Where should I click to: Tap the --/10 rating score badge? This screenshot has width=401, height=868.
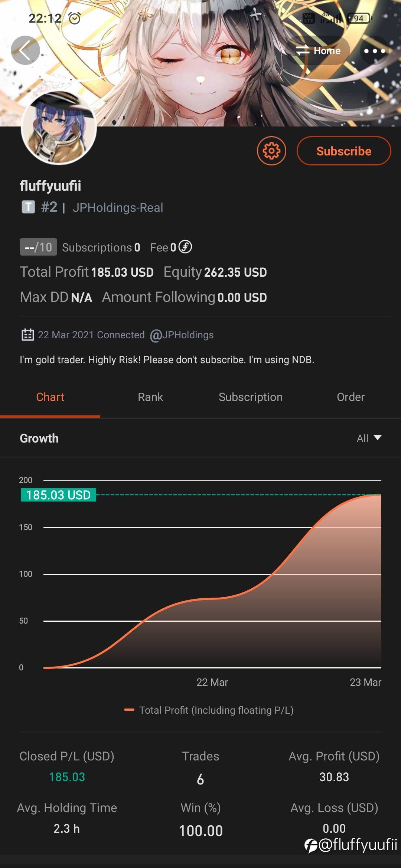tap(38, 247)
